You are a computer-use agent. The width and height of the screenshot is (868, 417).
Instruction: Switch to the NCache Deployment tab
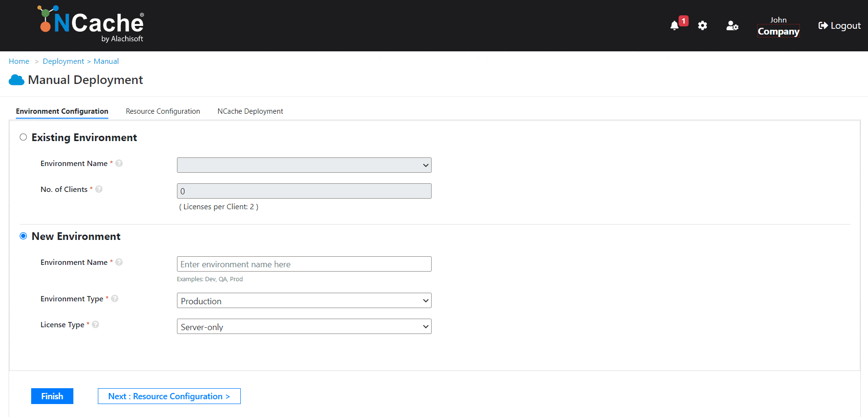(250, 111)
